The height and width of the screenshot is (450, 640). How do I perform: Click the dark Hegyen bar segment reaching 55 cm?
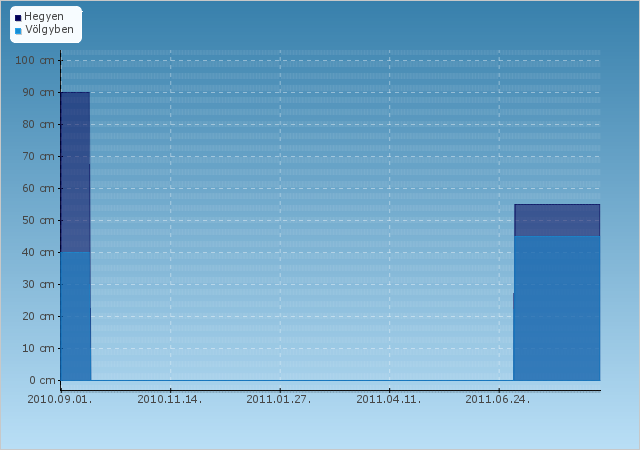[557, 220]
